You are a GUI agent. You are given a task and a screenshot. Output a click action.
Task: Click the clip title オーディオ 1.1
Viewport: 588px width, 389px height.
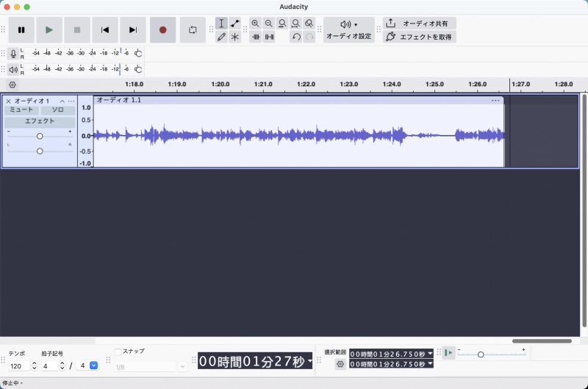tap(119, 100)
